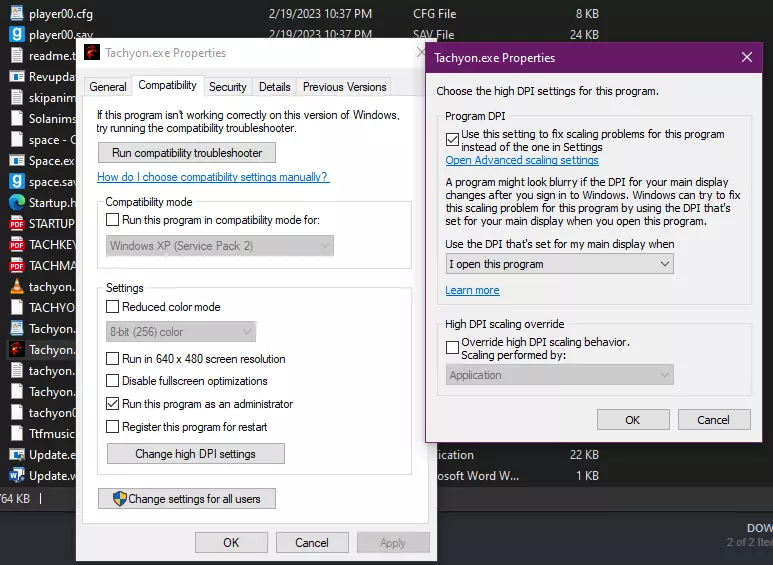Select the readme file icon
The image size is (773, 565).
pos(17,55)
